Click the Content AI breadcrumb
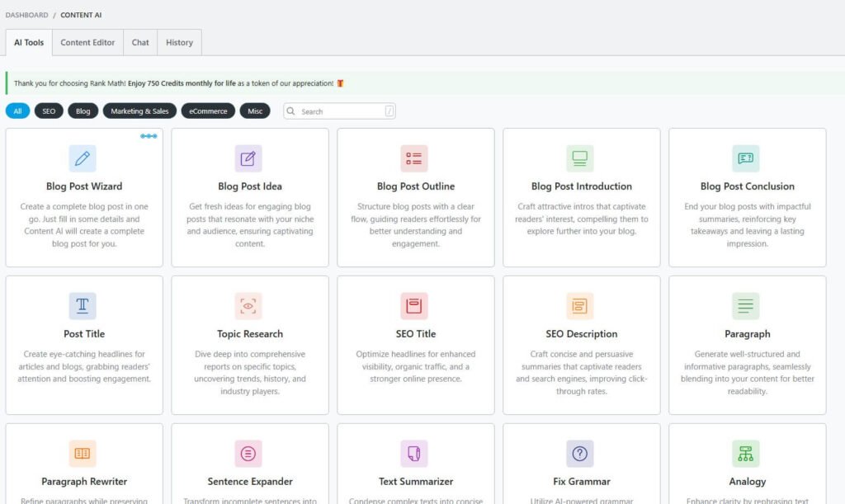Image resolution: width=845 pixels, height=504 pixels. click(x=81, y=15)
